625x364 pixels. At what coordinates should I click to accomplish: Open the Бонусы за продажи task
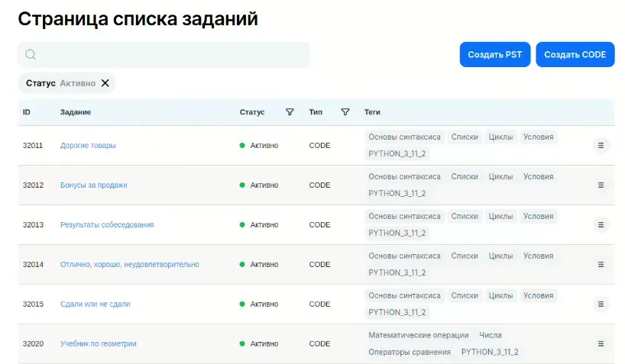click(94, 185)
